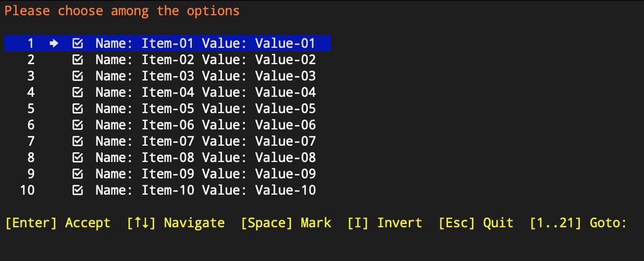This screenshot has height=261, width=644.
Task: Click the arrow pointer beside row 1
Action: tap(54, 43)
